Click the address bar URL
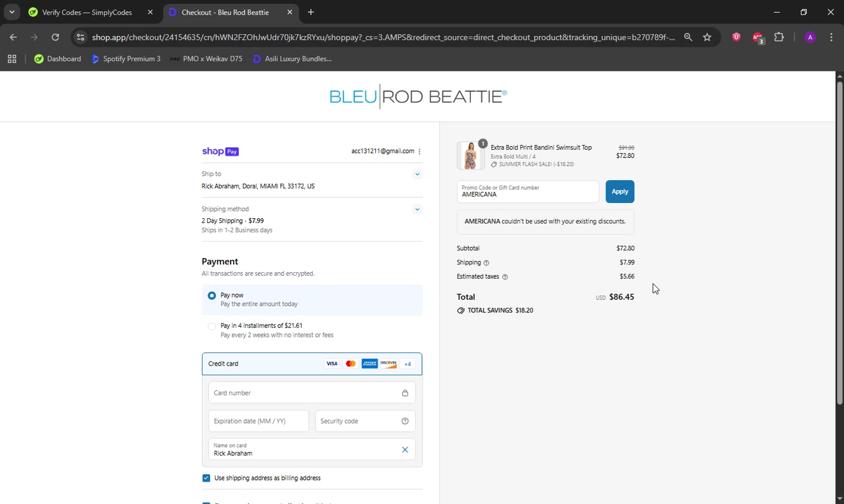Image resolution: width=844 pixels, height=504 pixels. (383, 37)
